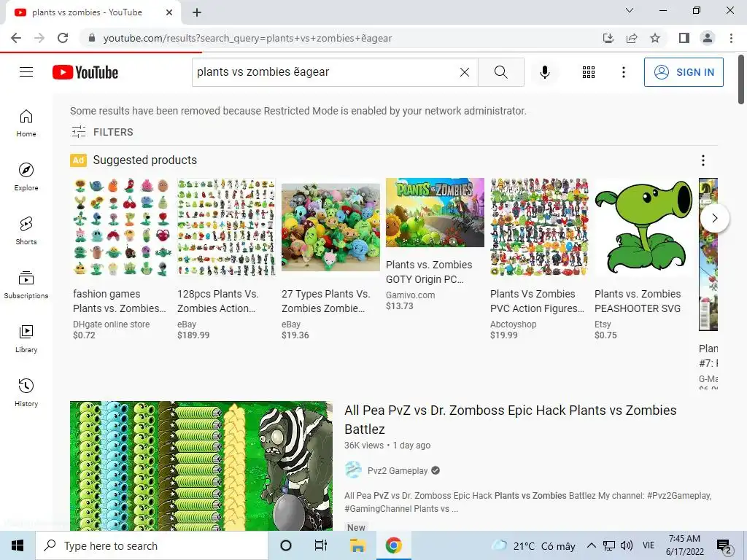The width and height of the screenshot is (747, 560).
Task: Open the All Pea PvZ vs Dr. Zomboss title
Action: (510, 419)
